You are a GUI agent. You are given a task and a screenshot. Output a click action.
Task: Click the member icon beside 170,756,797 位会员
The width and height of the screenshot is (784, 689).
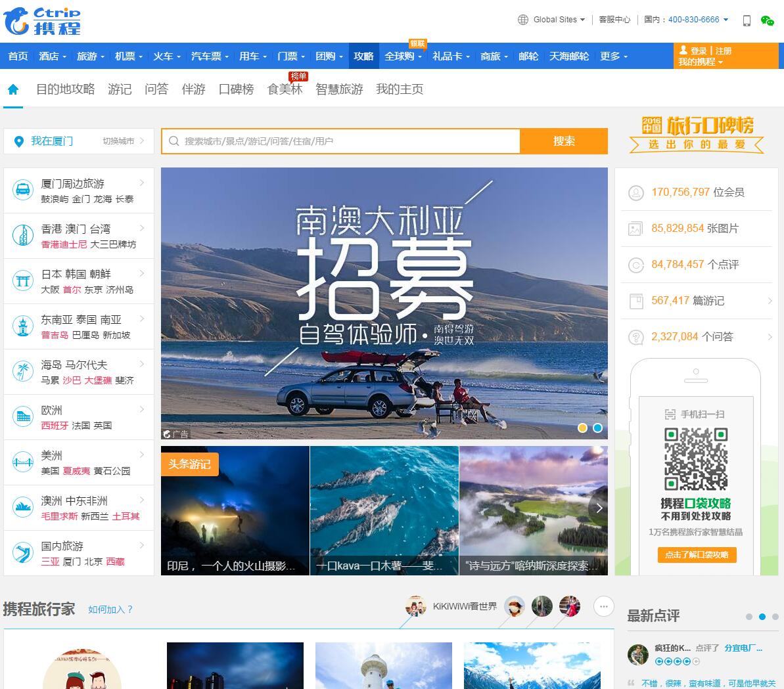tap(635, 193)
